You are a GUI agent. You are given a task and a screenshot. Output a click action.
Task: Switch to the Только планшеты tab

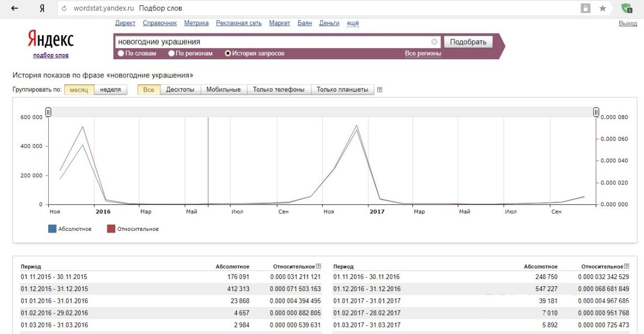343,90
